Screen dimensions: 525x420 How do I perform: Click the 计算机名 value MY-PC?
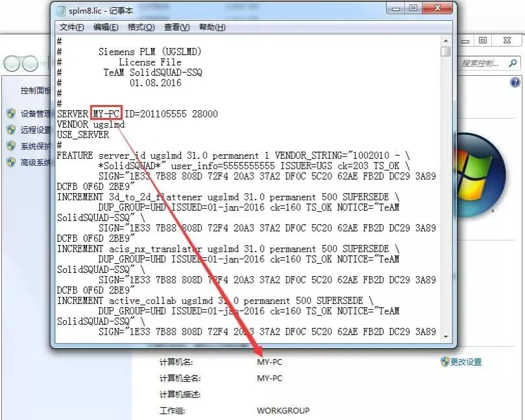click(x=270, y=362)
